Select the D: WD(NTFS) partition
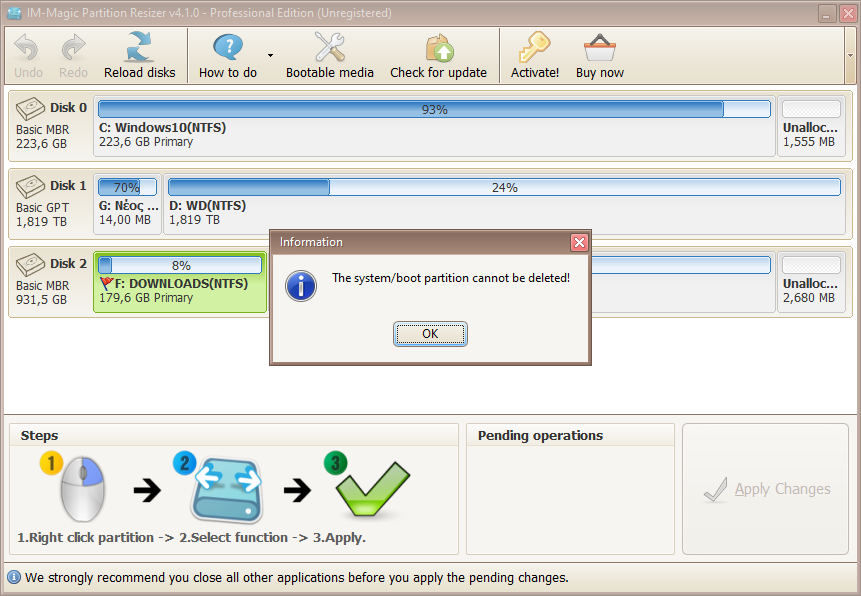Screen dimensions: 861x596 [504, 204]
